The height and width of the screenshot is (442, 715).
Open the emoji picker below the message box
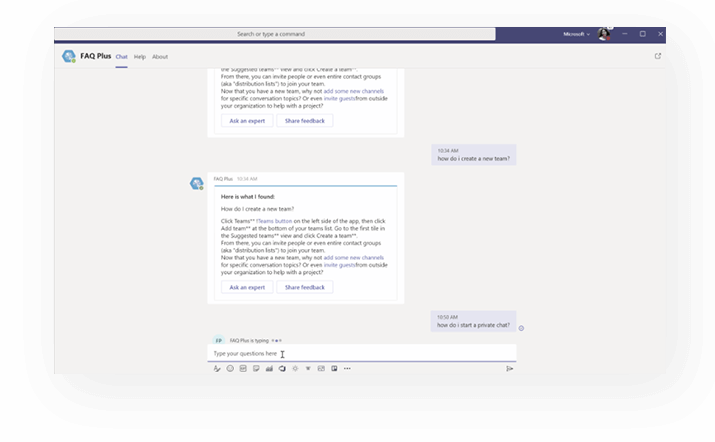(230, 369)
